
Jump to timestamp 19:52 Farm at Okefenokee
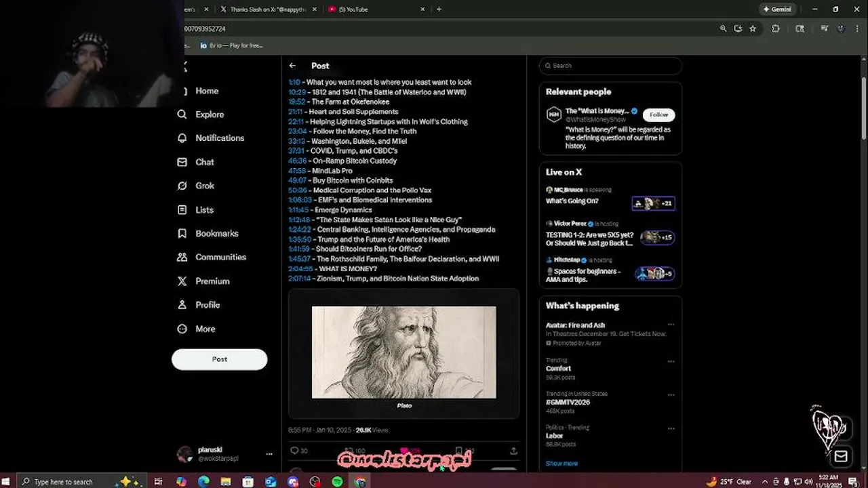pos(296,102)
